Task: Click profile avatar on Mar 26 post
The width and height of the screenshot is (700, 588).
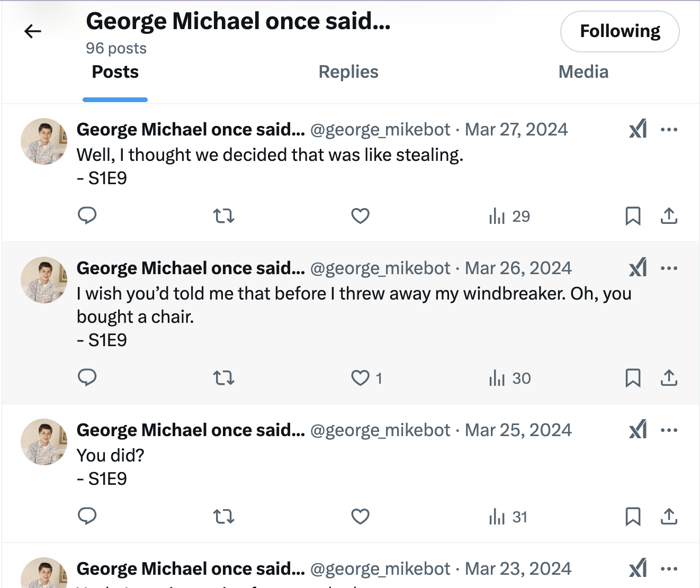Action: click(44, 280)
